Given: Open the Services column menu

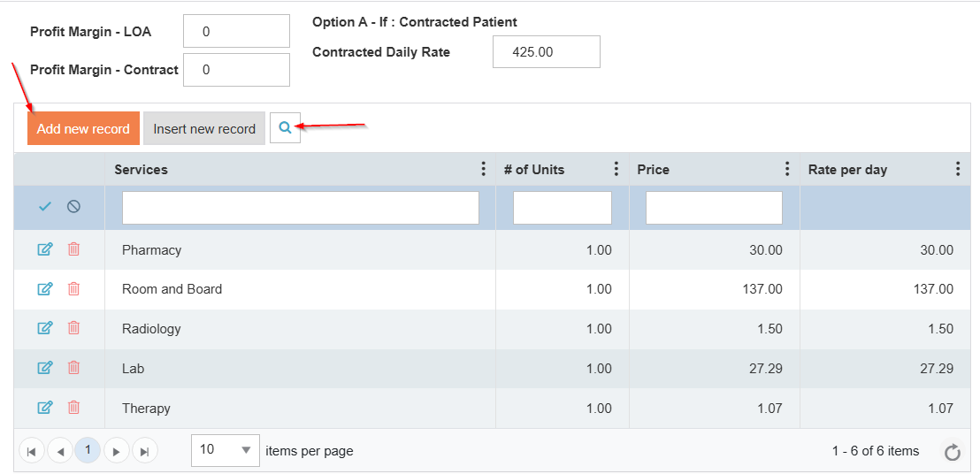Looking at the screenshot, I should coord(483,169).
